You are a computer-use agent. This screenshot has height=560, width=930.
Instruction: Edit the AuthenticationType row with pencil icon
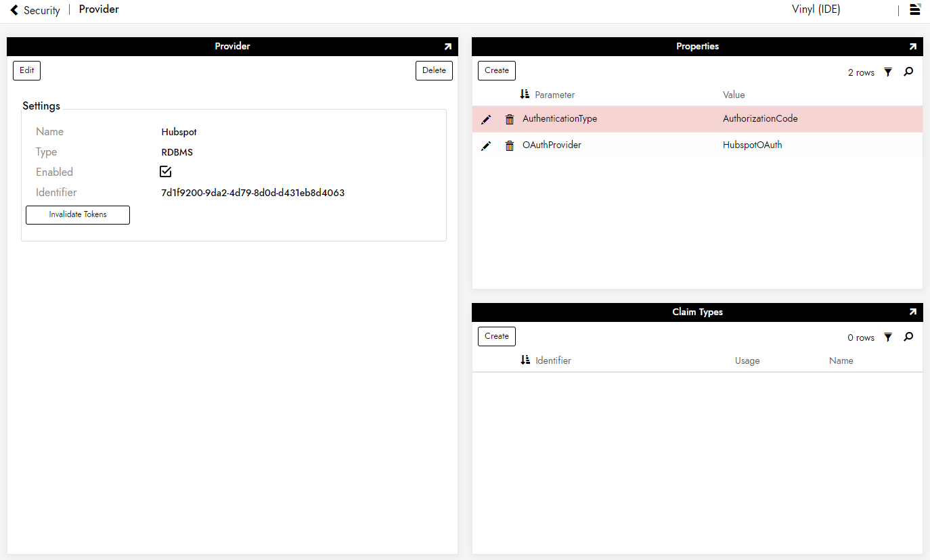486,120
